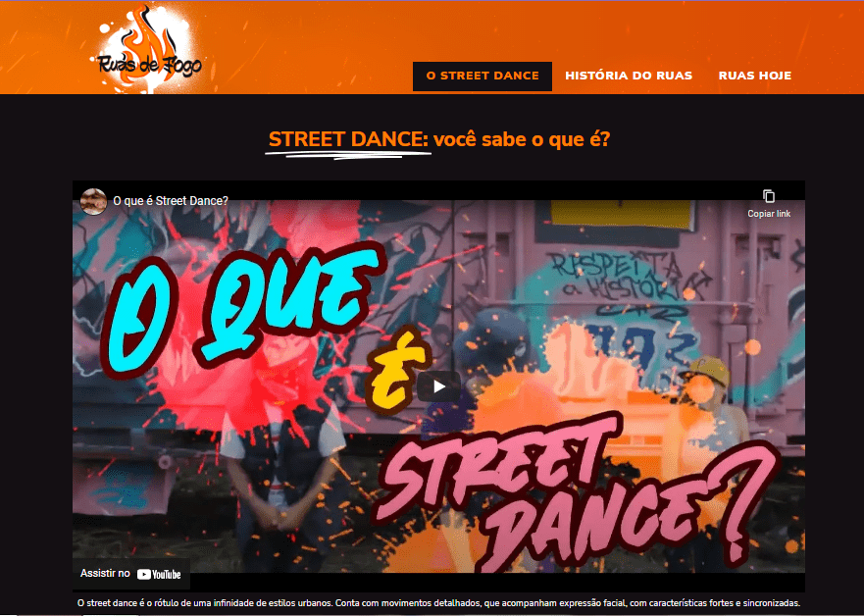This screenshot has width=864, height=616.
Task: Click the video title O que é Street Dance?
Action: click(x=171, y=201)
